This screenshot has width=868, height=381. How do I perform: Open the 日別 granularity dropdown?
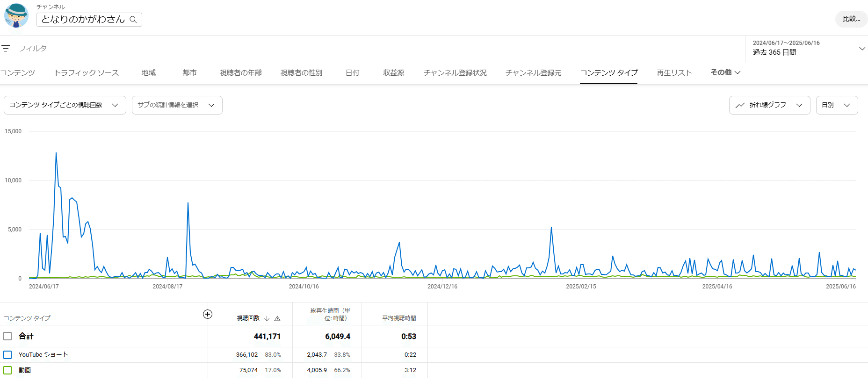pos(837,105)
